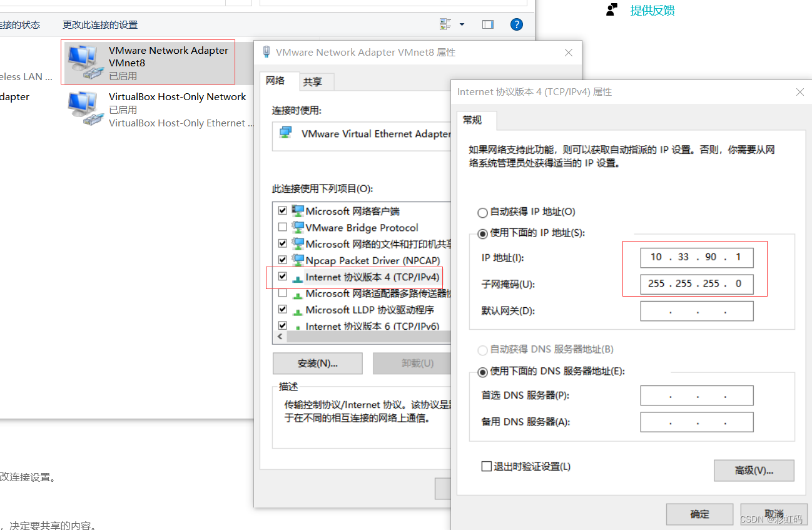Click the IP 地址 input field
The image size is (812, 530).
pyautogui.click(x=697, y=257)
